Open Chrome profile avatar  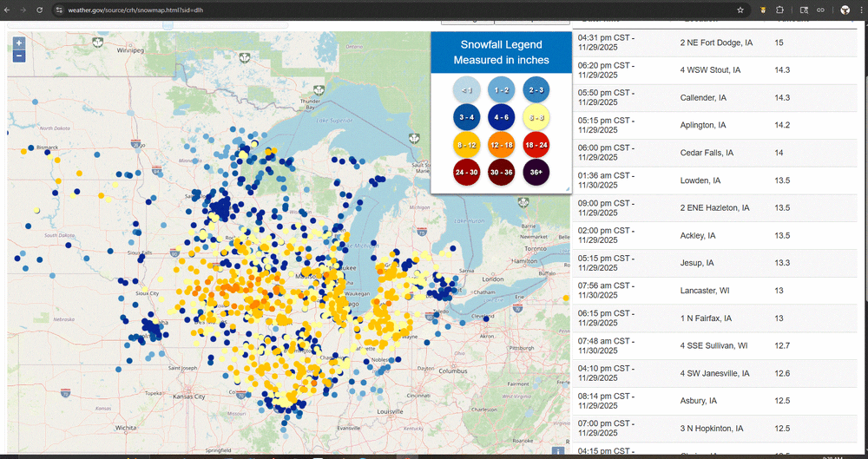coord(845,10)
